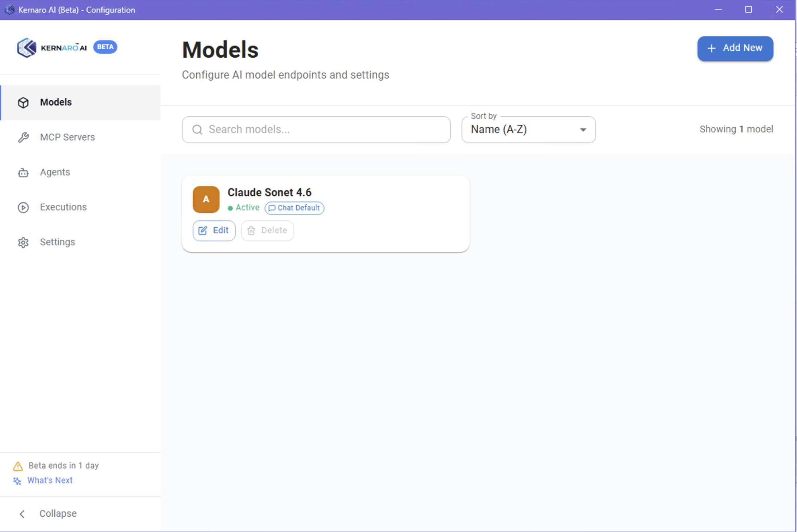
Task: Click the Active status label
Action: [247, 208]
